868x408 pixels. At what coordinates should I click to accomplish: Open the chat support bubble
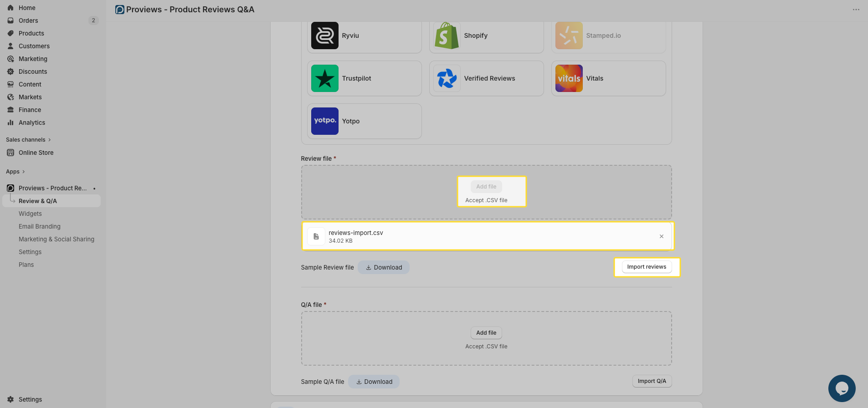pyautogui.click(x=842, y=388)
